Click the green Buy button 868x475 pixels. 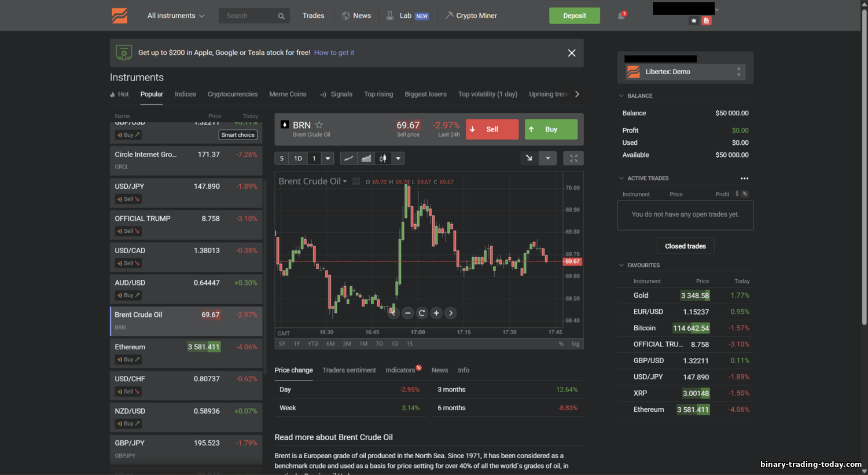tap(551, 129)
